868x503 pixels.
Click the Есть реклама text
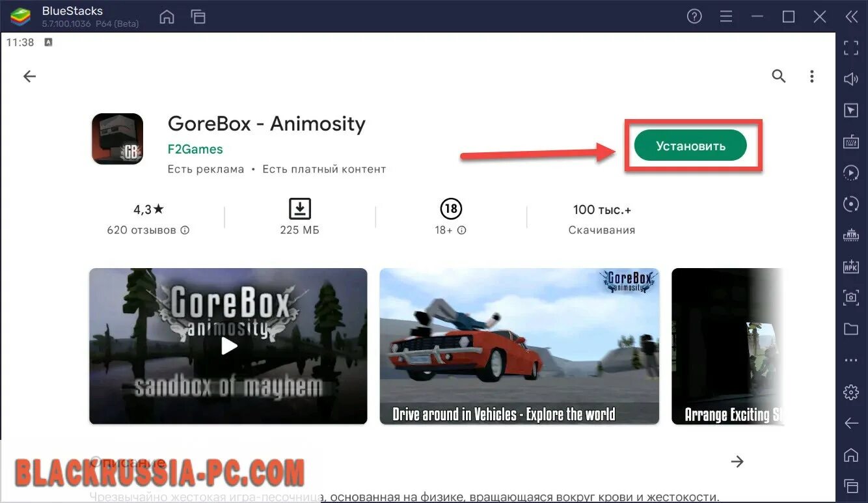coord(206,169)
